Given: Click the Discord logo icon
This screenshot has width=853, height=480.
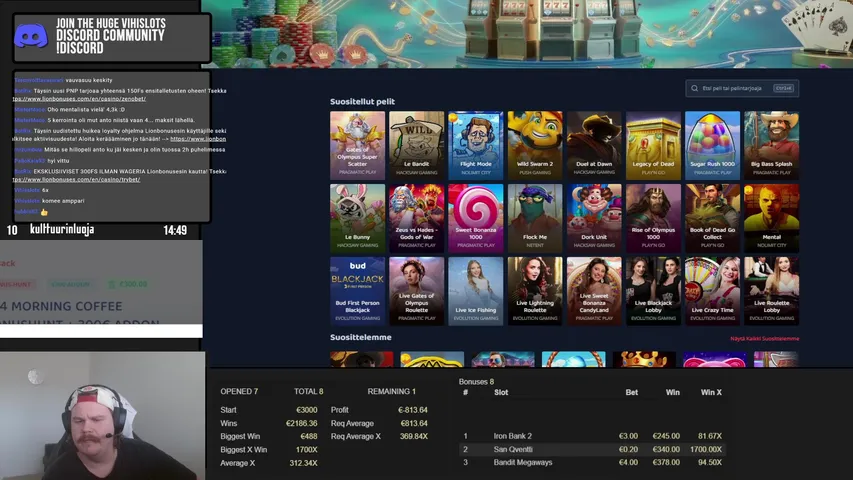Looking at the screenshot, I should [30, 36].
